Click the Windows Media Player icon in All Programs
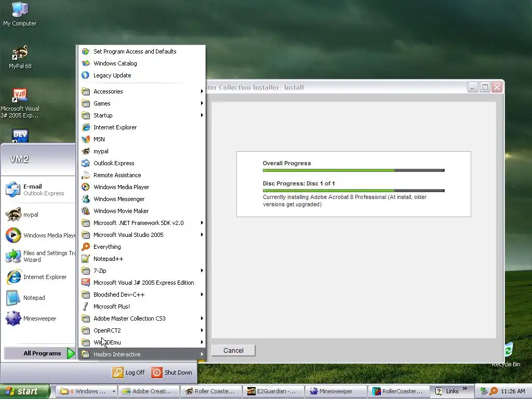The height and width of the screenshot is (399, 532). tap(86, 187)
